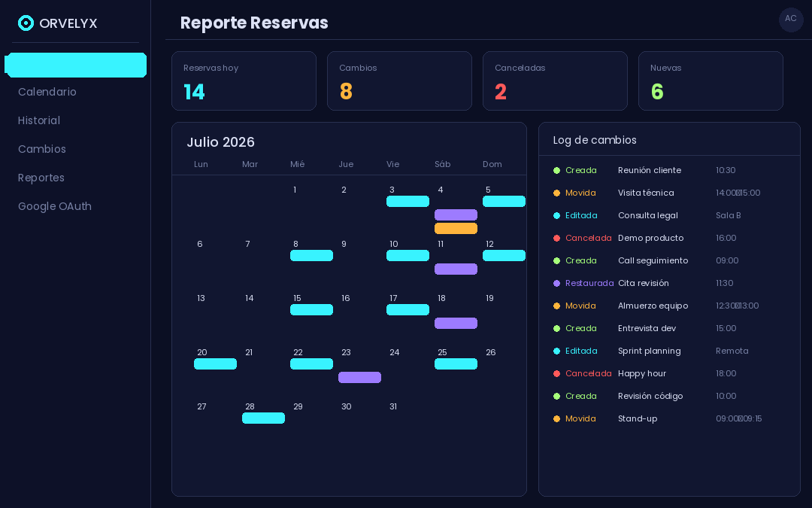Select the cyan booking on July 5

pos(504,201)
